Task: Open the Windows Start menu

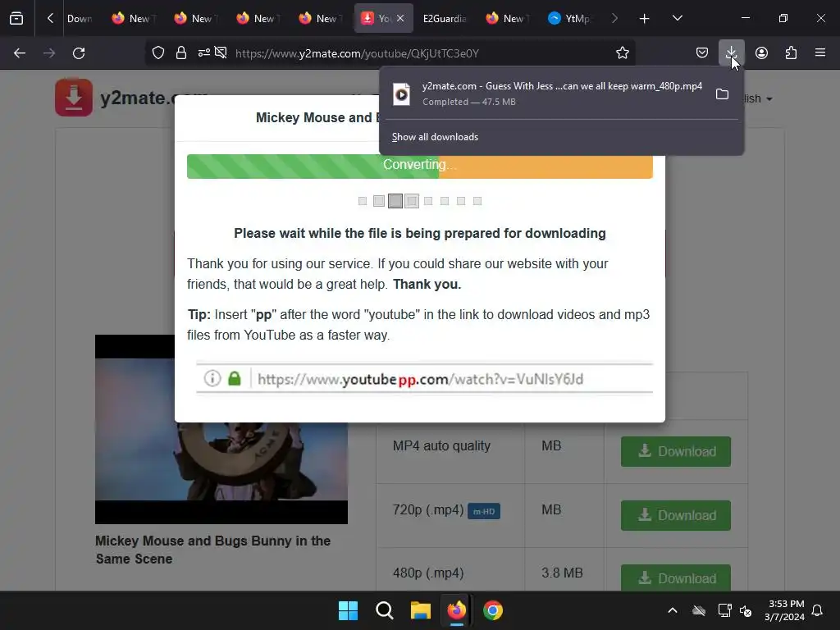Action: point(348,610)
